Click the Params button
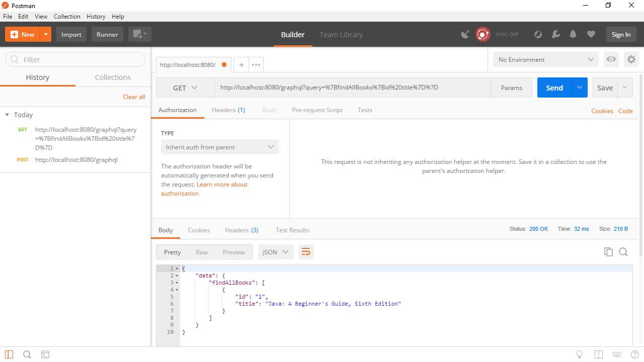This screenshot has width=644, height=362. point(512,87)
